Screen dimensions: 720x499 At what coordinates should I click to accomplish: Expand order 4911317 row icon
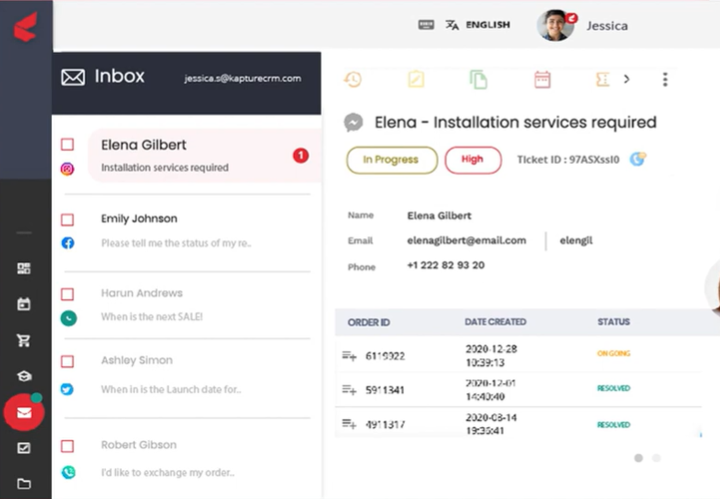(x=349, y=424)
